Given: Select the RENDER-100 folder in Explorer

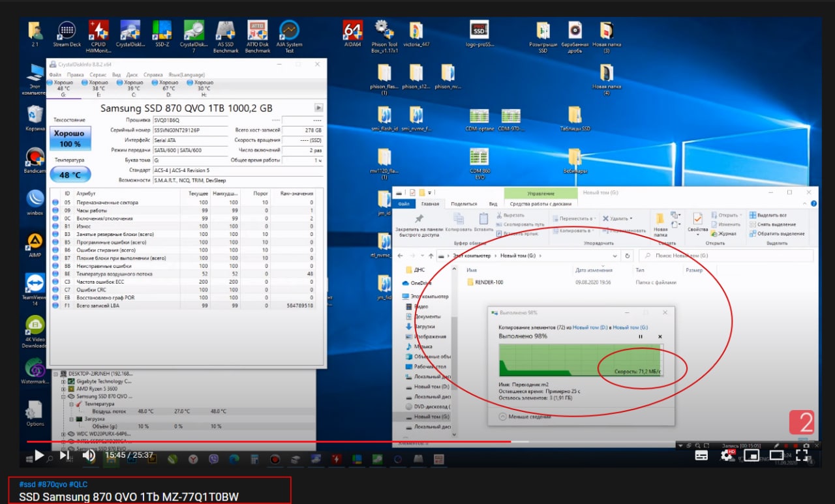Looking at the screenshot, I should pos(485,282).
